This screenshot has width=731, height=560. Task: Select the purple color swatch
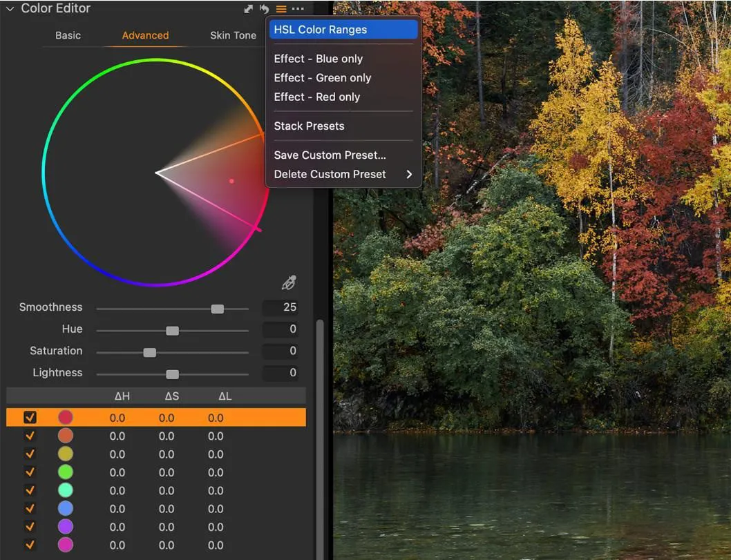66,526
